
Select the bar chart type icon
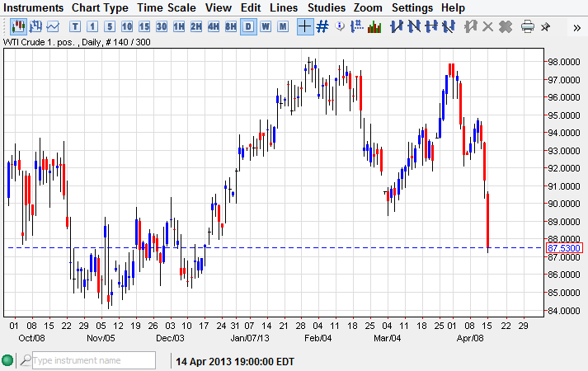(35, 26)
